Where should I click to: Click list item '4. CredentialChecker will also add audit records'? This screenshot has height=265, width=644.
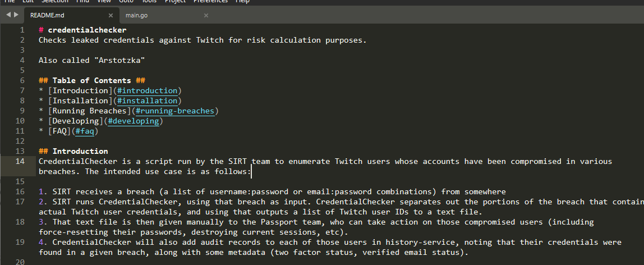click(x=330, y=248)
